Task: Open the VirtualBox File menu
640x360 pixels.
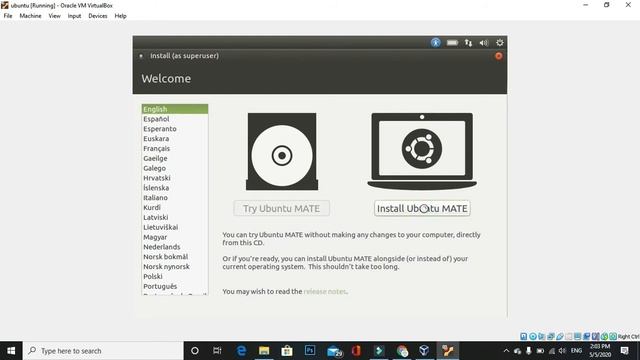Action: 8,16
